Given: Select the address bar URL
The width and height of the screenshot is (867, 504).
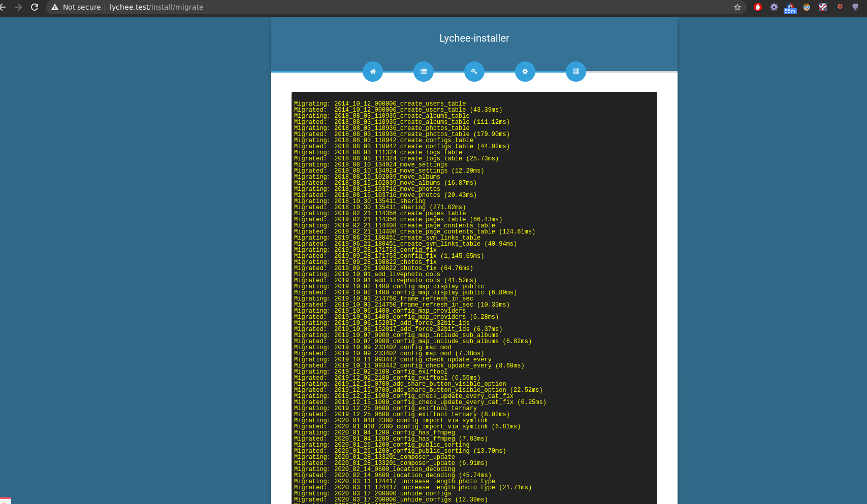Looking at the screenshot, I should pyautogui.click(x=156, y=7).
